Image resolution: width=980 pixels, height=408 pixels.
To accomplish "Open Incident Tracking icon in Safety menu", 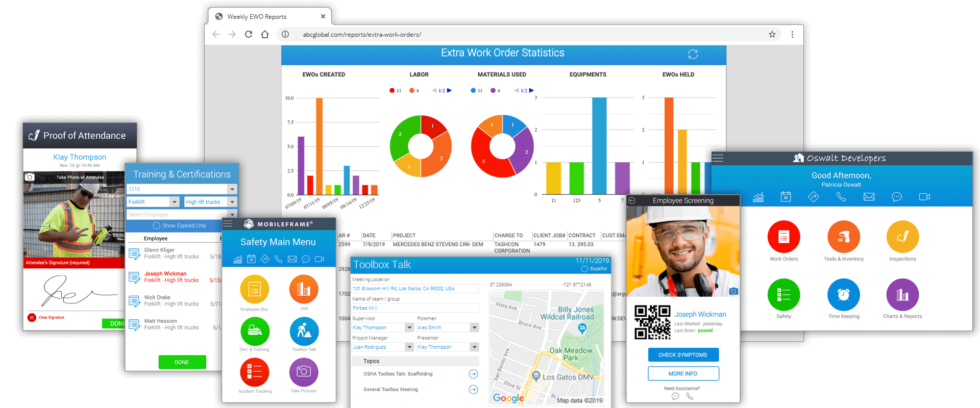I will 255,372.
